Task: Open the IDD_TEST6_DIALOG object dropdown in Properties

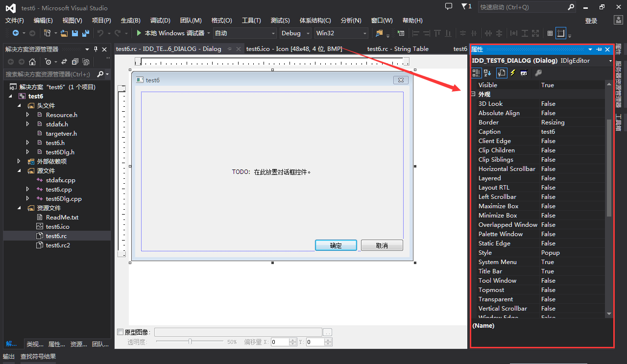Action: coord(610,61)
